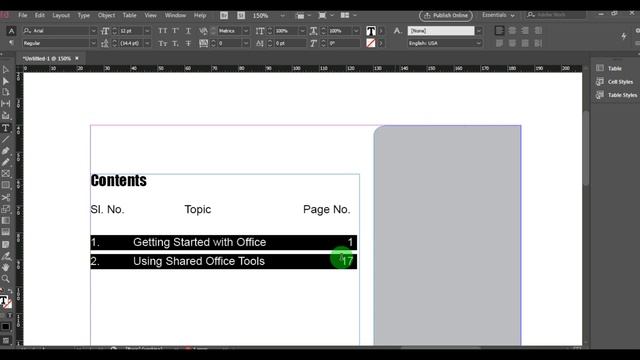
Task: Select the Pencil tool
Action: (6, 162)
